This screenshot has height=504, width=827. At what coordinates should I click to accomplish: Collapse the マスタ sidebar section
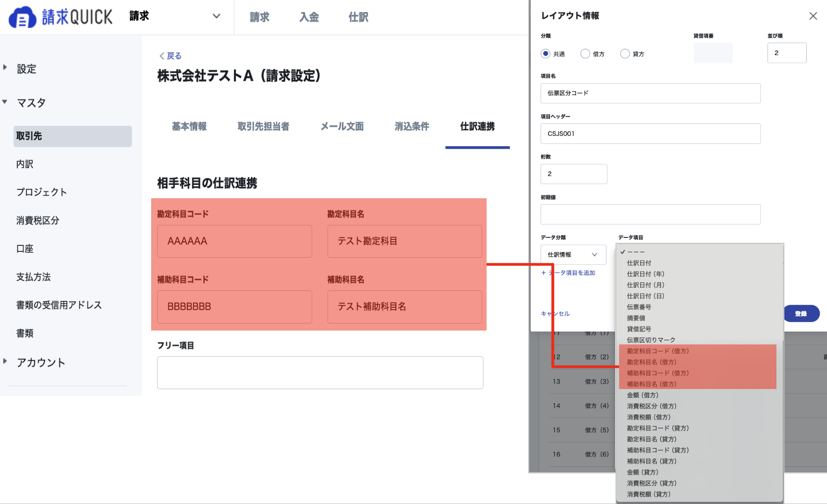(5, 102)
